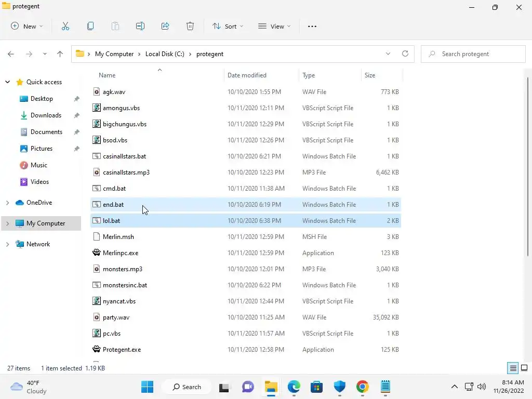Open the New item dropdown
The width and height of the screenshot is (532, 399).
[27, 26]
